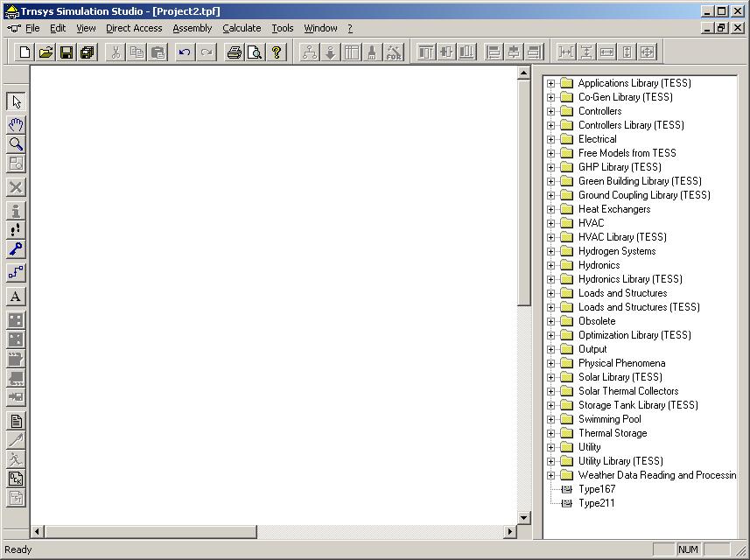Expand the Solar Thermal Collectors folder
Screen dimensions: 750x560
pos(551,391)
